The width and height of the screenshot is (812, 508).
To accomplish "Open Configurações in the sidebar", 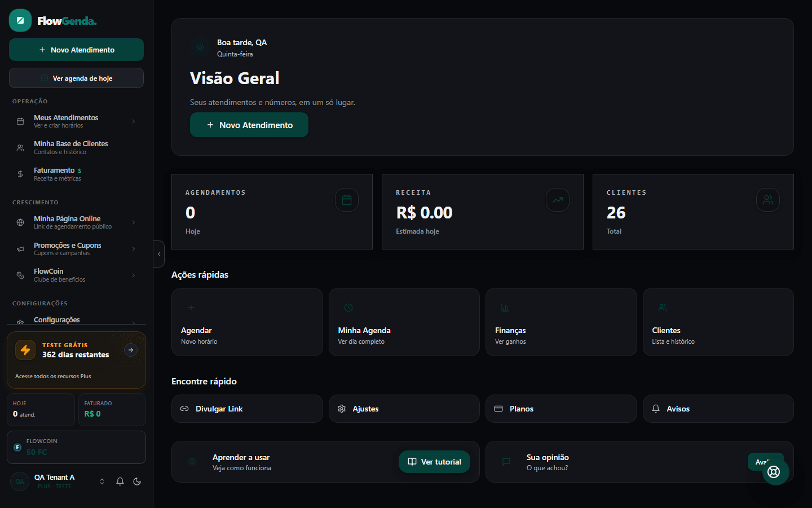I will (x=76, y=319).
